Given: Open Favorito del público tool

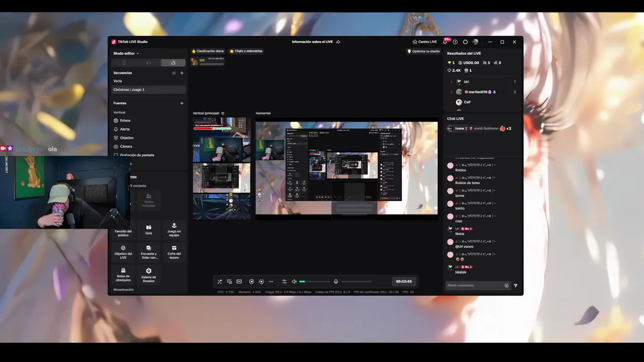Looking at the screenshot, I should pos(123,230).
